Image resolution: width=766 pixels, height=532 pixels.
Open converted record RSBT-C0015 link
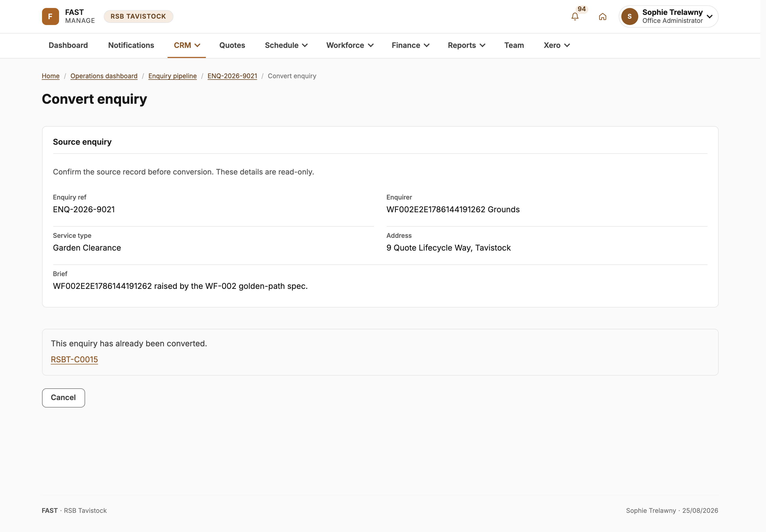(74, 359)
